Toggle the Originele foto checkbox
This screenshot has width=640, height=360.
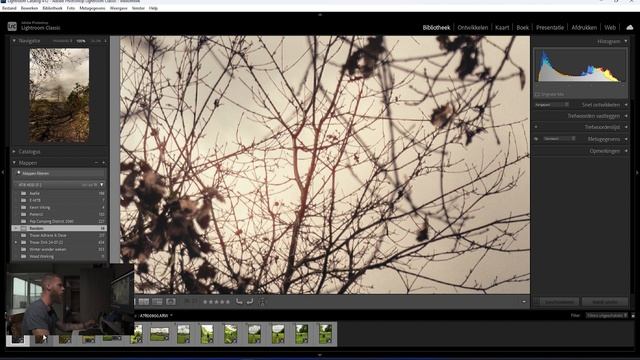(537, 94)
